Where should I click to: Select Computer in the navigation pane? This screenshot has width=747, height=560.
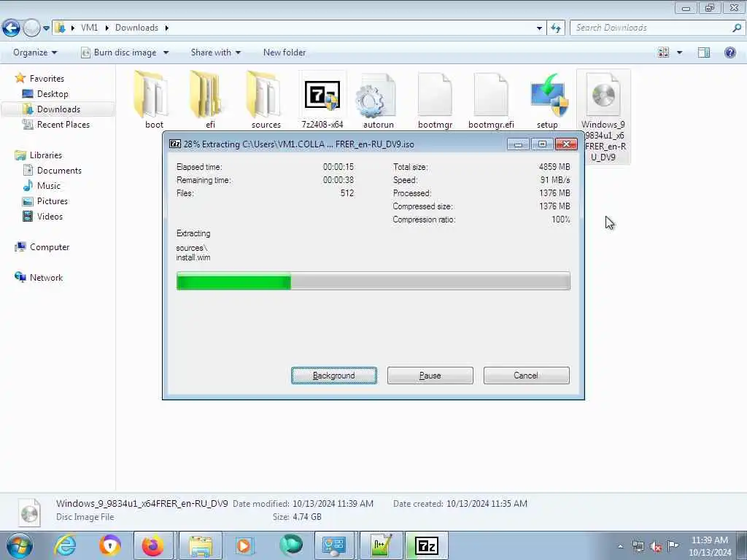pos(50,247)
